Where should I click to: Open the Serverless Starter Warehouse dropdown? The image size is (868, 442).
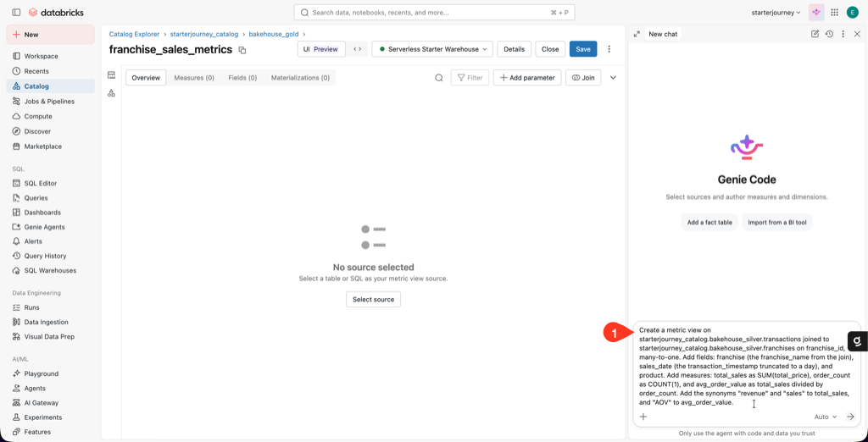[x=432, y=48]
